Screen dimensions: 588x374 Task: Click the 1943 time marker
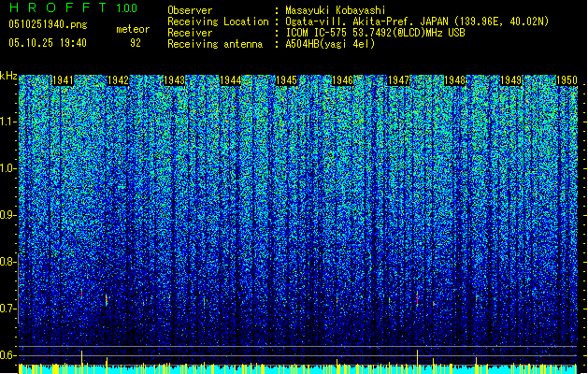pos(175,80)
